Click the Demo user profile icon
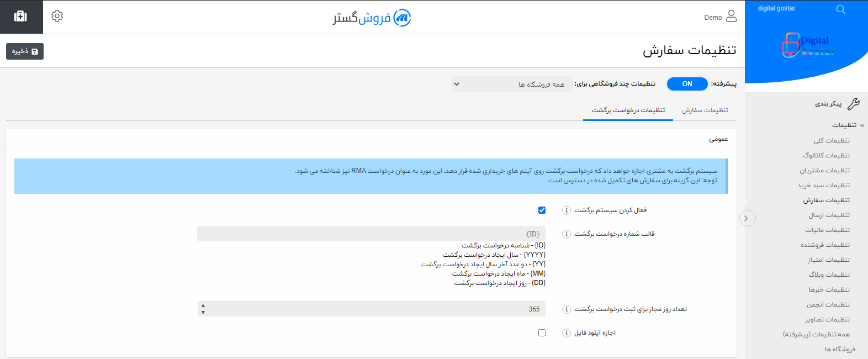This screenshot has height=359, width=868. point(731,16)
